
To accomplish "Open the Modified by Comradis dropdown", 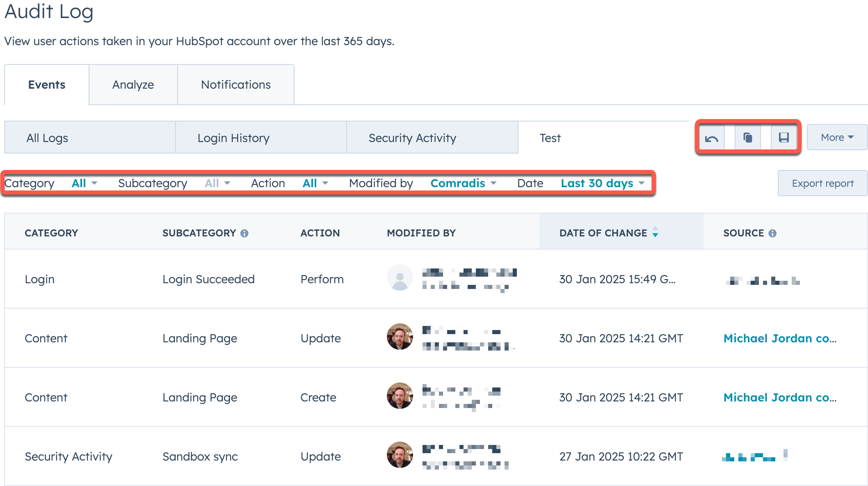I will pyautogui.click(x=464, y=183).
